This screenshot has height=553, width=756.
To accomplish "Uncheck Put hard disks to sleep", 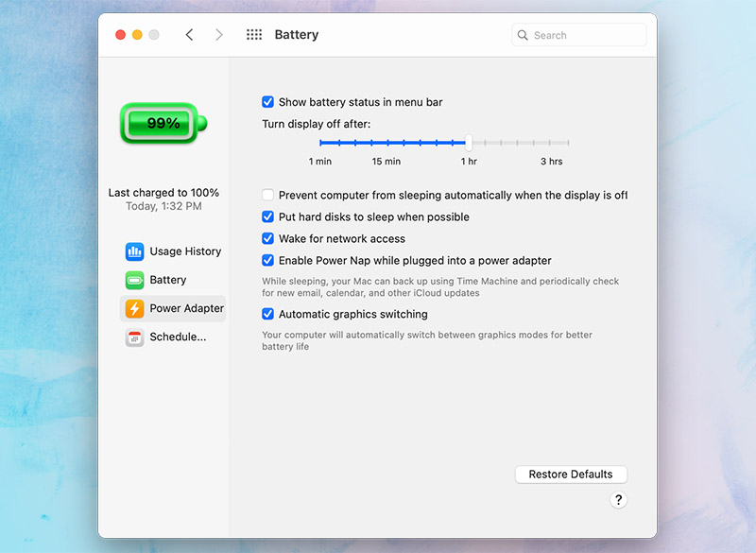I will pyautogui.click(x=268, y=217).
